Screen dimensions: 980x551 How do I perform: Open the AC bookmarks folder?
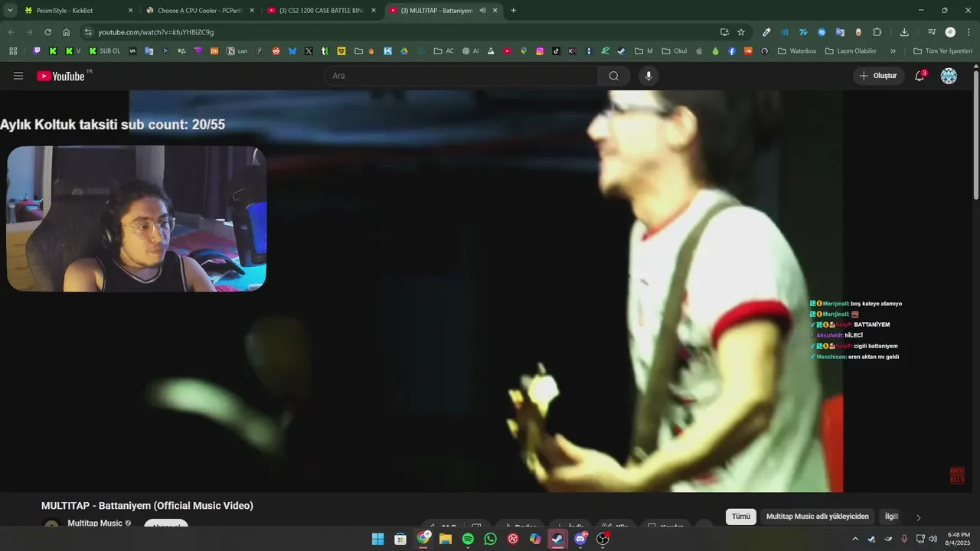point(443,51)
